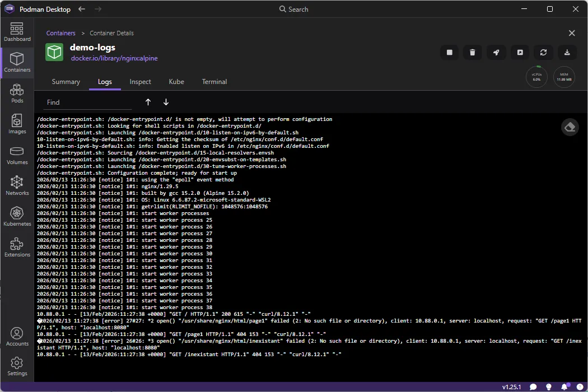Image resolution: width=588 pixels, height=392 pixels.
Task: Switch to the Inspect tab
Action: click(140, 82)
